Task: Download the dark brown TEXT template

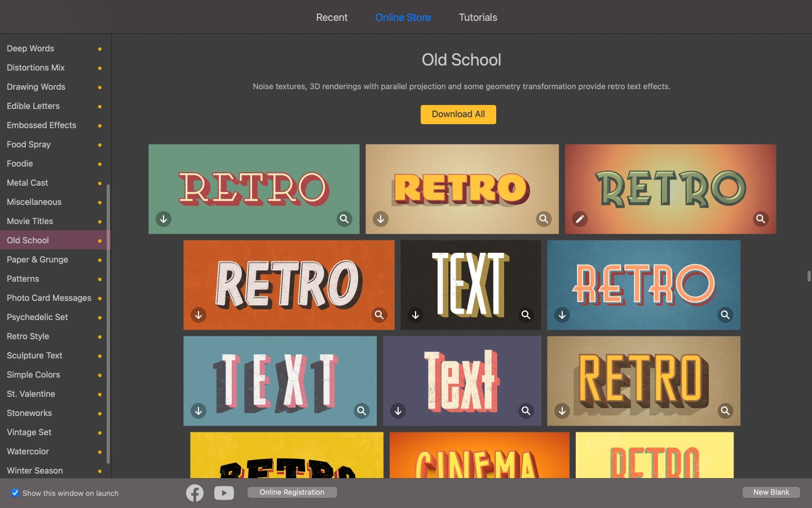Action: pos(416,315)
